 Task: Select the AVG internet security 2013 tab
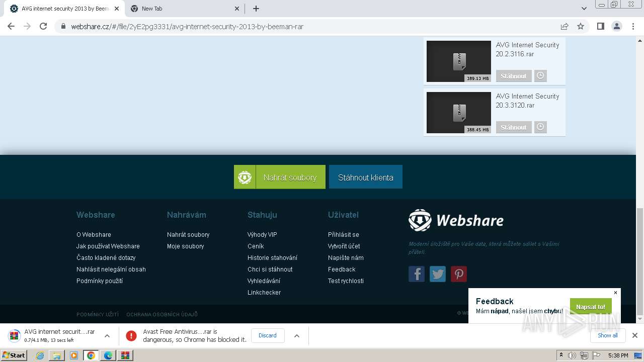64,9
